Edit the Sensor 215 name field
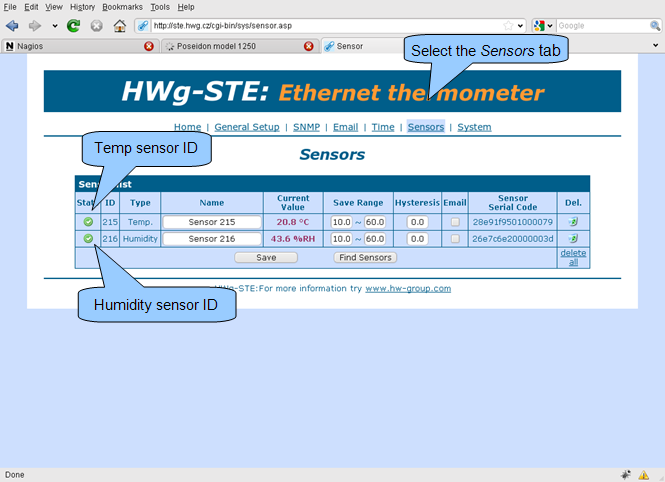The image size is (665, 482). [212, 222]
